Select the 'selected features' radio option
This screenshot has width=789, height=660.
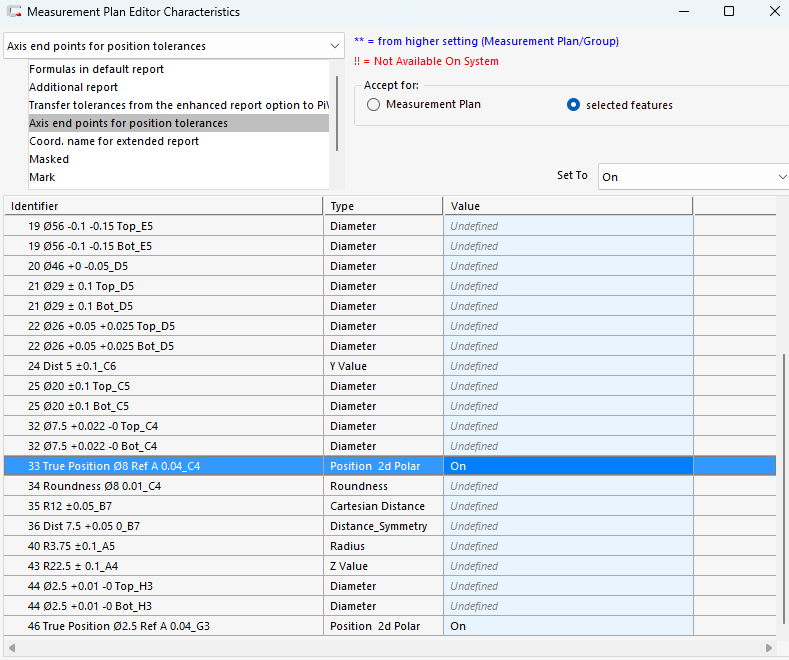tap(573, 105)
